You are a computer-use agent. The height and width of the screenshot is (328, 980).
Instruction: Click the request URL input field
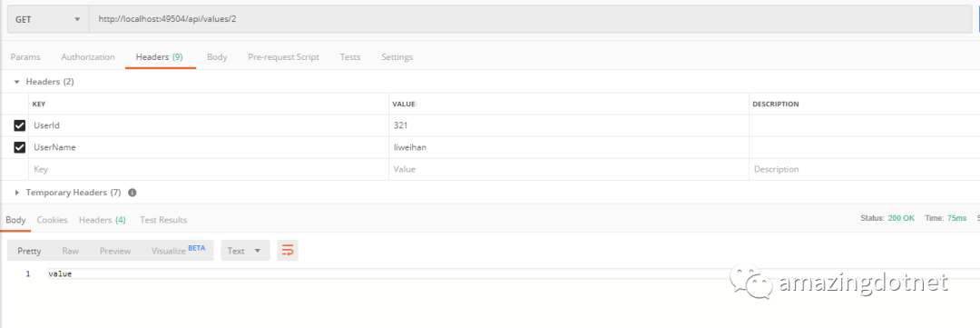tap(531, 19)
